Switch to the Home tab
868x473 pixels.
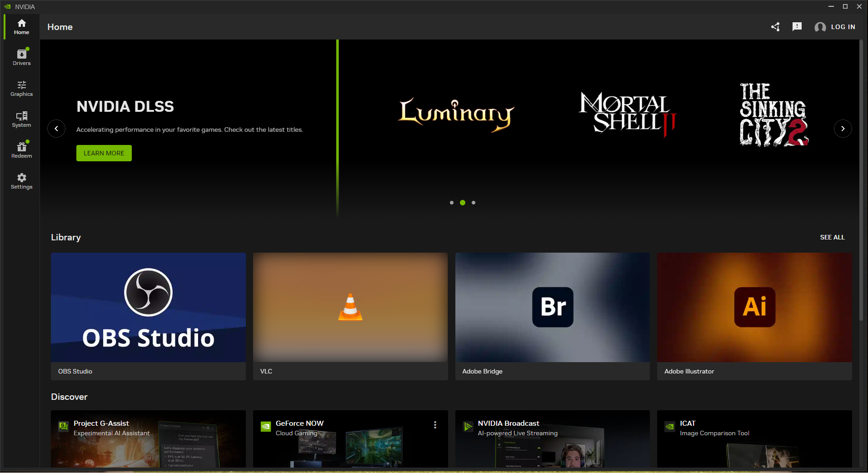tap(21, 27)
